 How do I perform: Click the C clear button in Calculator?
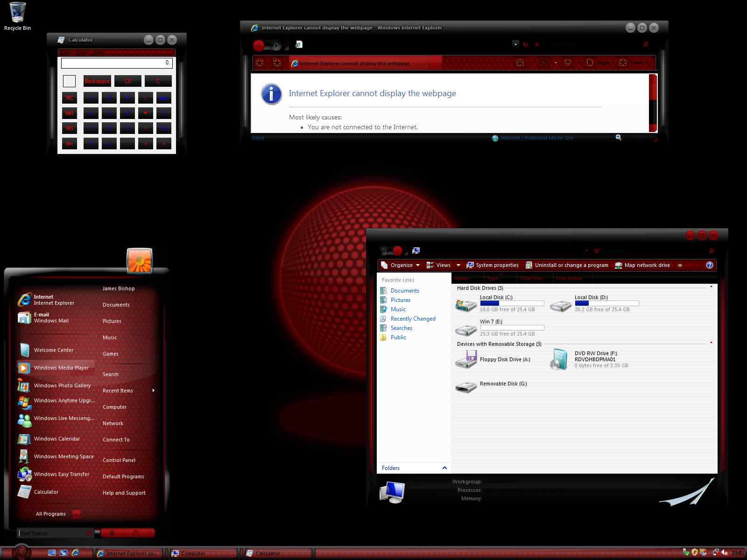tap(158, 81)
